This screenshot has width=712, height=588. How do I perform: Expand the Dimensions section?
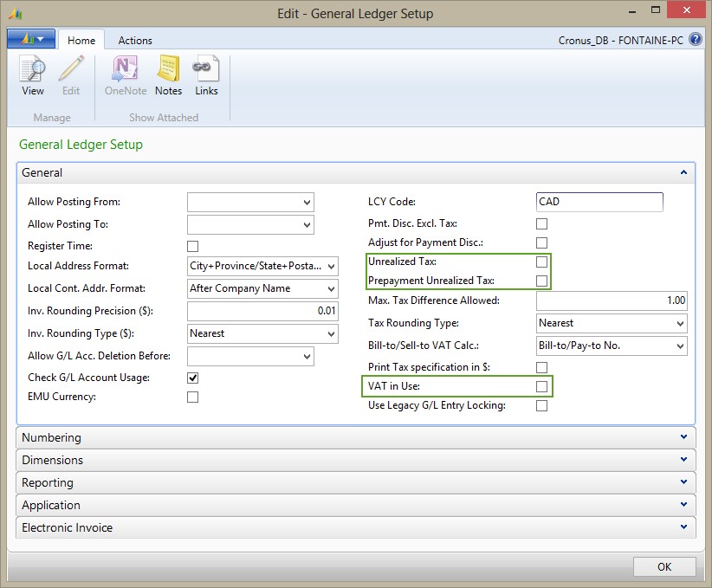683,459
